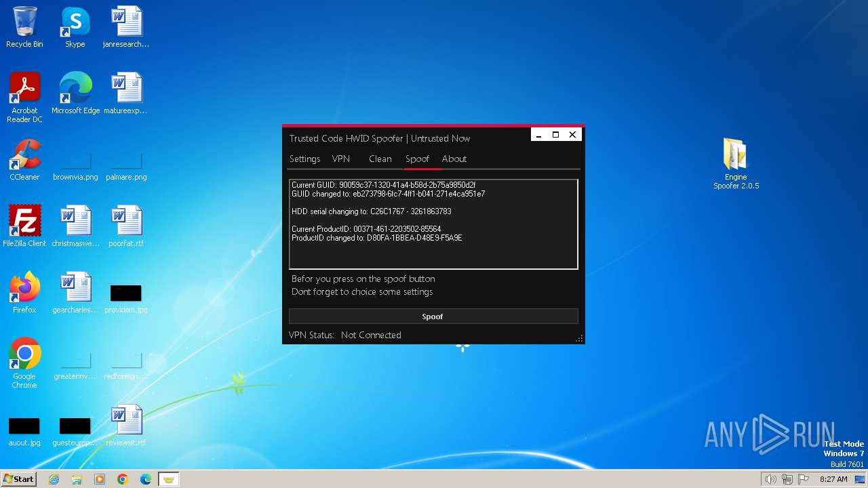Click the 'ProductID changed to' log line

point(377,238)
